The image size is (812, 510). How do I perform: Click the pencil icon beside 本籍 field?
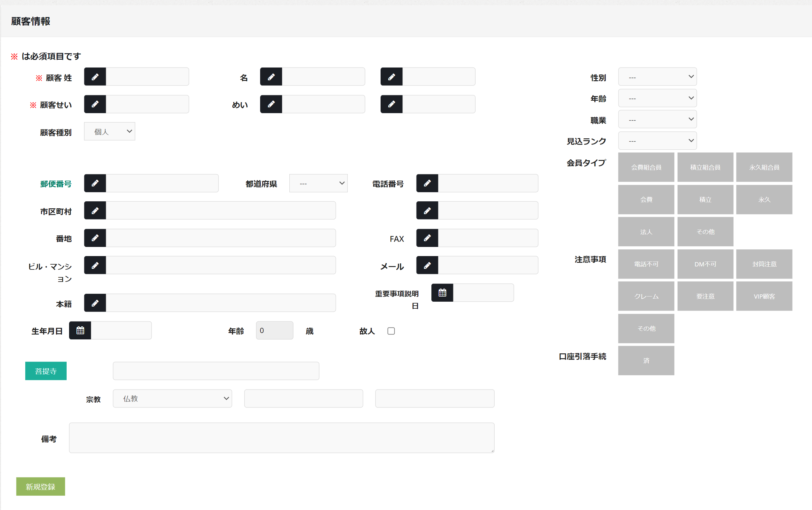coord(95,303)
